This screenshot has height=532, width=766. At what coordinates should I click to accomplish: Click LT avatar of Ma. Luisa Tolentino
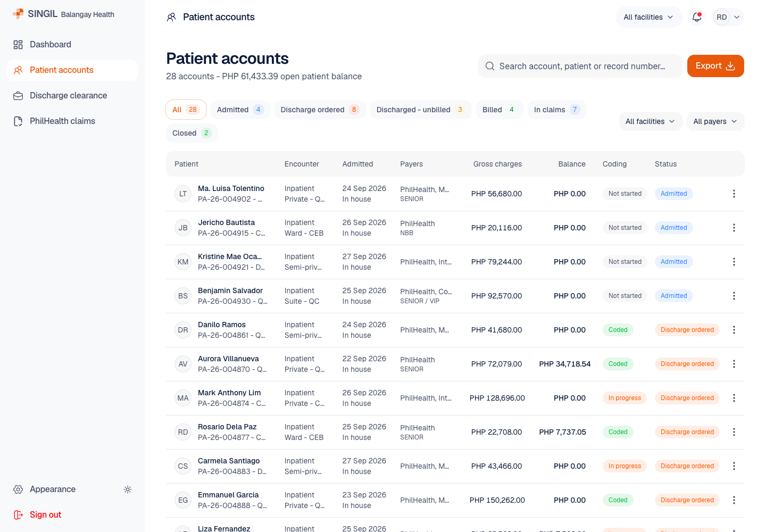tap(183, 194)
